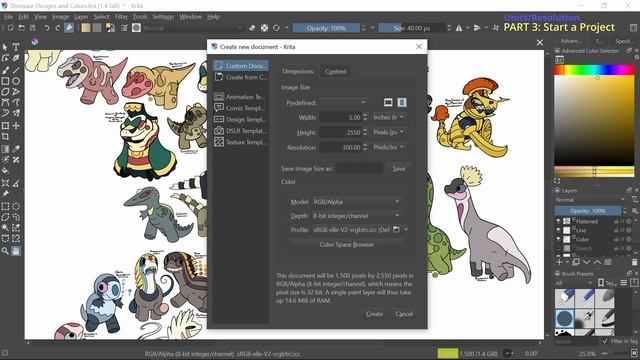640x360 pixels.
Task: Click the toolbar brush Opacity slider
Action: [327, 28]
